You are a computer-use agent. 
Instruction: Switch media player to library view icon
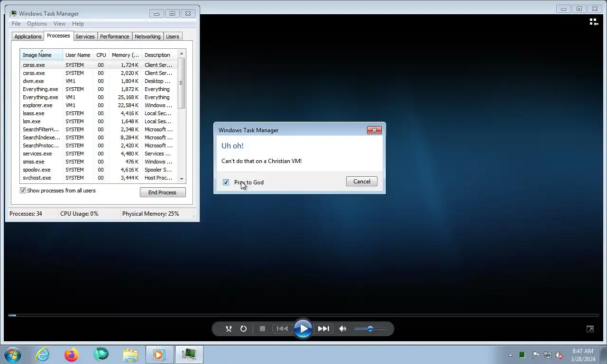[594, 22]
